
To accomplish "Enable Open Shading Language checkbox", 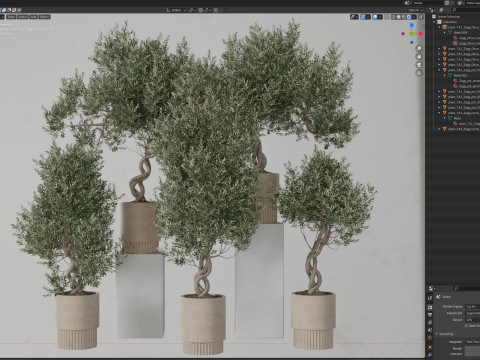I will pyautogui.click(x=466, y=326).
